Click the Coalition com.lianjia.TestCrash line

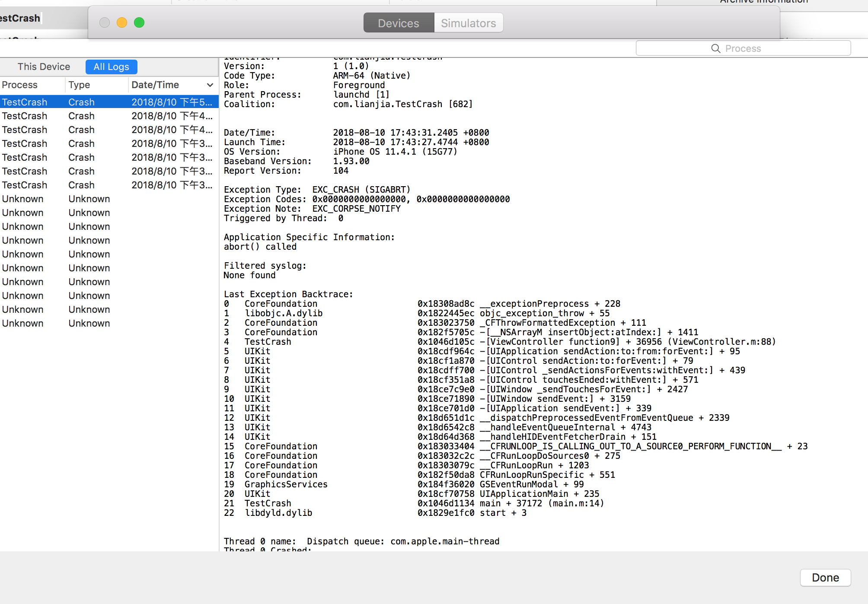348,104
